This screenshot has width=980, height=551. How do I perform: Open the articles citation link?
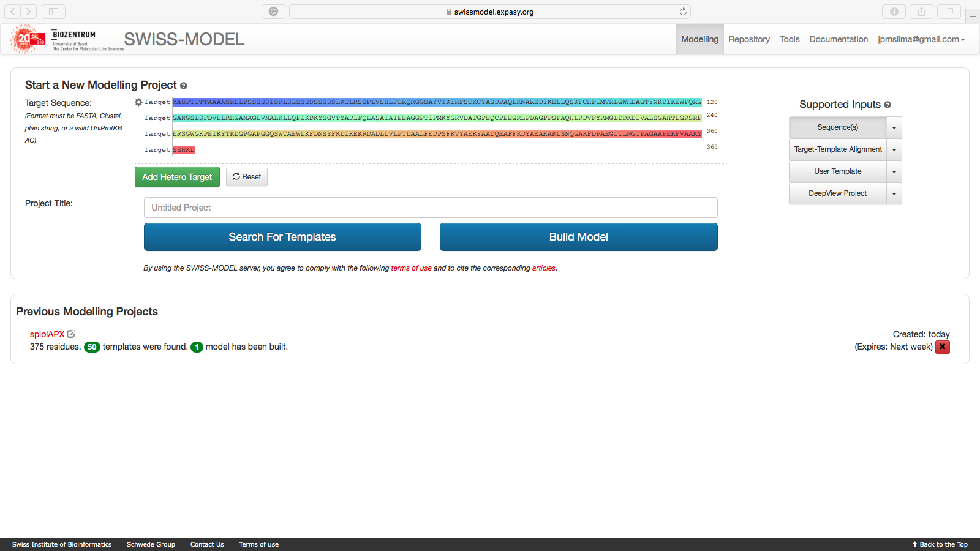point(544,268)
